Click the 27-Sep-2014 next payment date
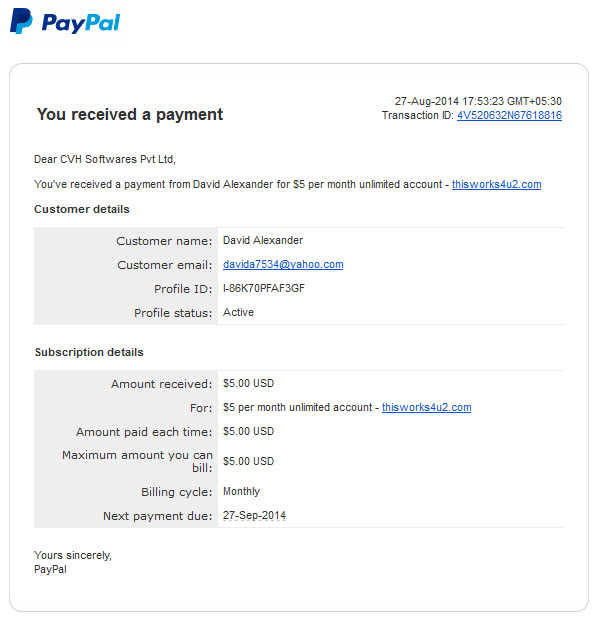The height and width of the screenshot is (625, 607). coord(254,515)
